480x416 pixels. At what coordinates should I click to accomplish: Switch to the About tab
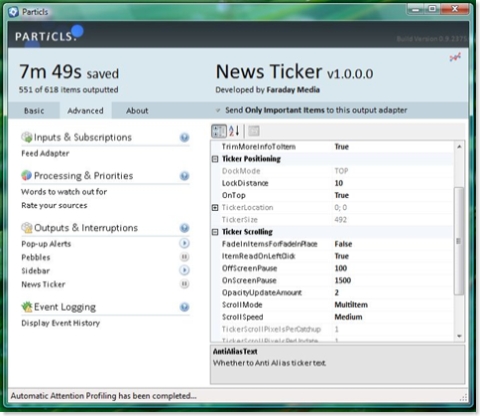point(137,111)
